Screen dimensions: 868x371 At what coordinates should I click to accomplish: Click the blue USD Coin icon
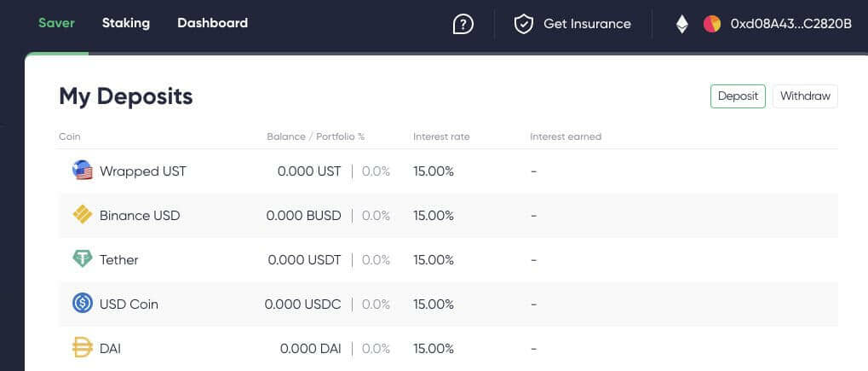[x=82, y=304]
